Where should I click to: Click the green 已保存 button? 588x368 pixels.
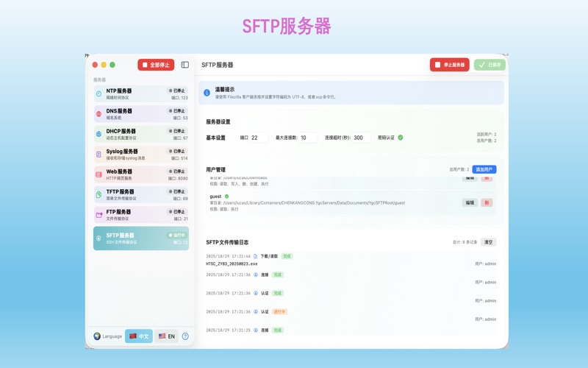coord(490,65)
